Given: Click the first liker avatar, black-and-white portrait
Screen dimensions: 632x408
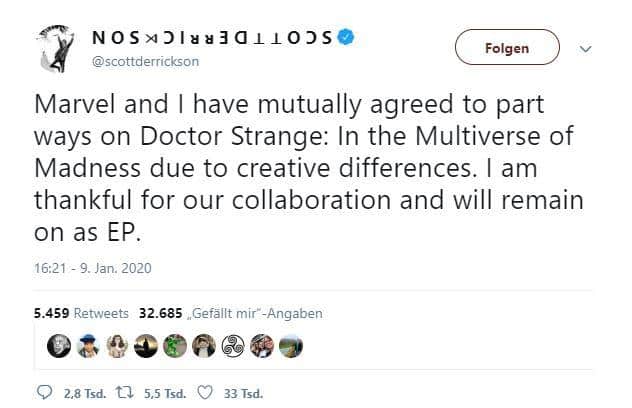Looking at the screenshot, I should click(59, 346).
